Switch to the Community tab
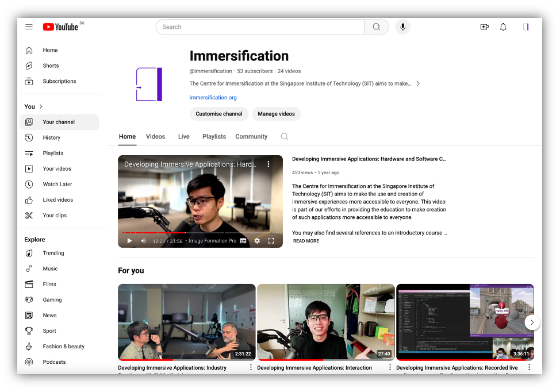Image resolution: width=560 pixels, height=392 pixels. (x=251, y=137)
